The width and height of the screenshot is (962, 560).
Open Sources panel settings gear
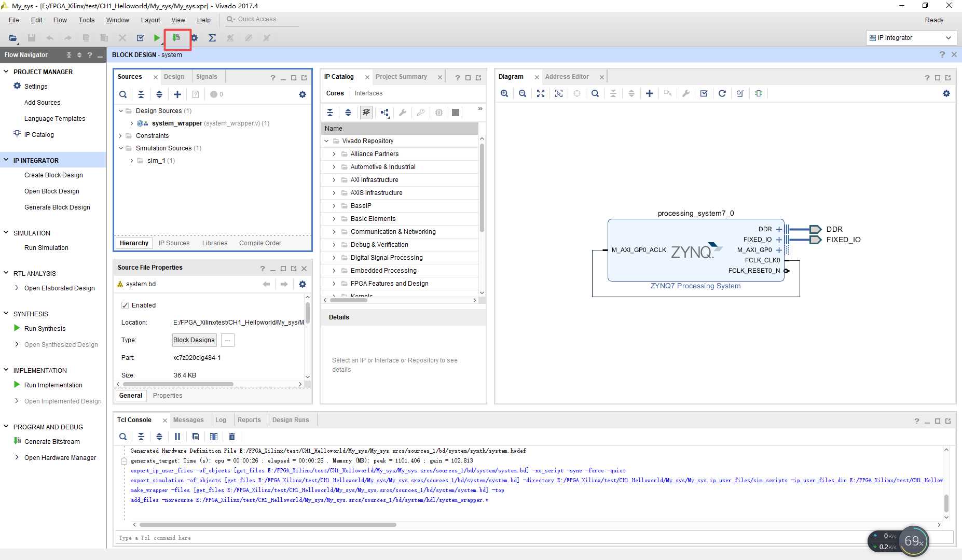click(x=303, y=94)
